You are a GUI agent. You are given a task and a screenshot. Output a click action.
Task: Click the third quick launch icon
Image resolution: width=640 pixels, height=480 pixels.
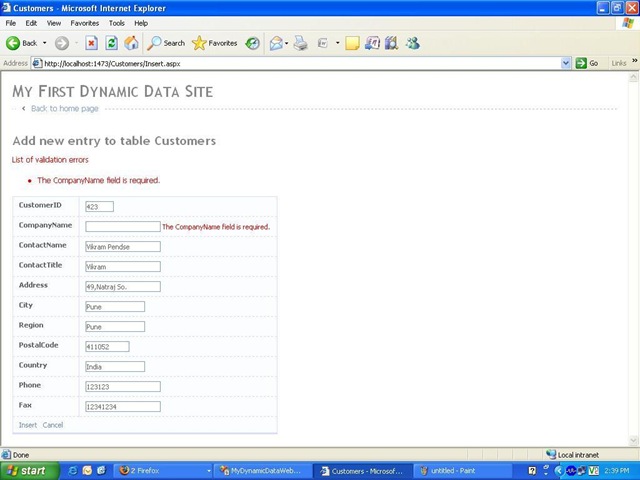tap(101, 471)
